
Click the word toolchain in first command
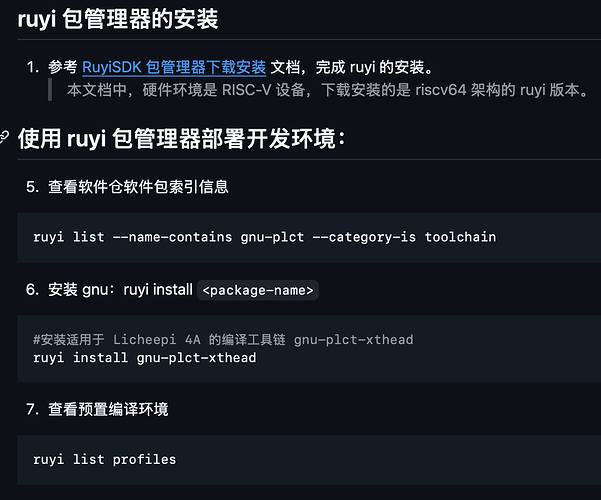pyautogui.click(x=460, y=237)
